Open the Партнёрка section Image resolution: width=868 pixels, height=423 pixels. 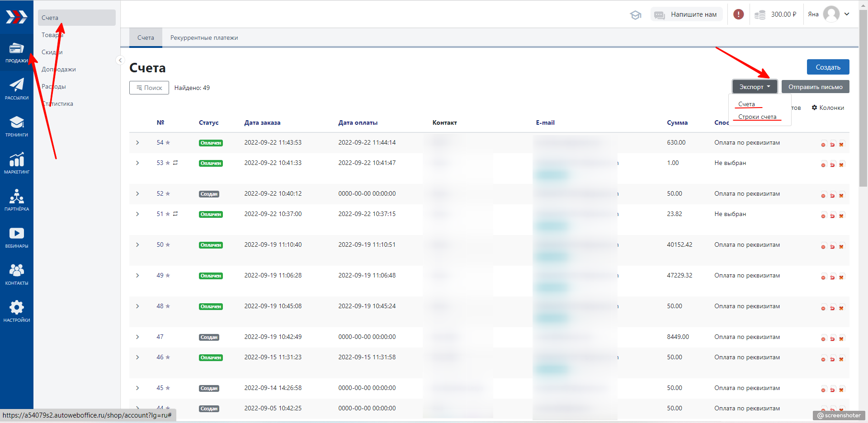click(x=16, y=200)
